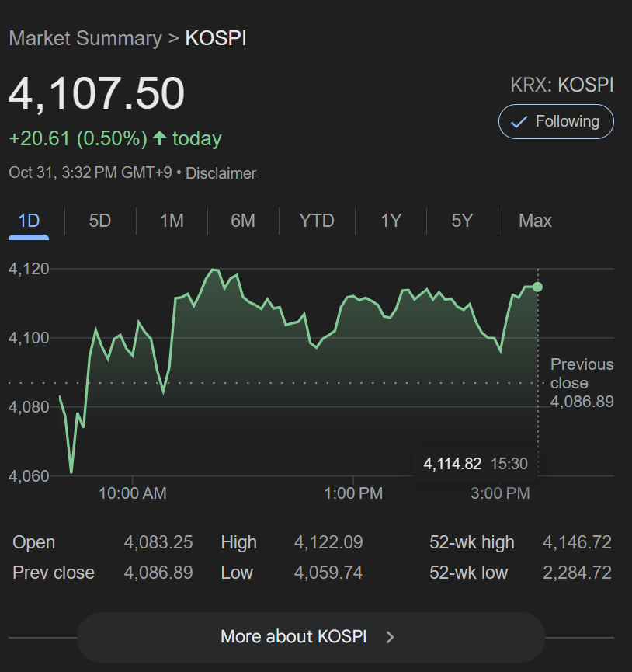This screenshot has width=632, height=672.
Task: Open the Disclaimer link
Action: 221,172
